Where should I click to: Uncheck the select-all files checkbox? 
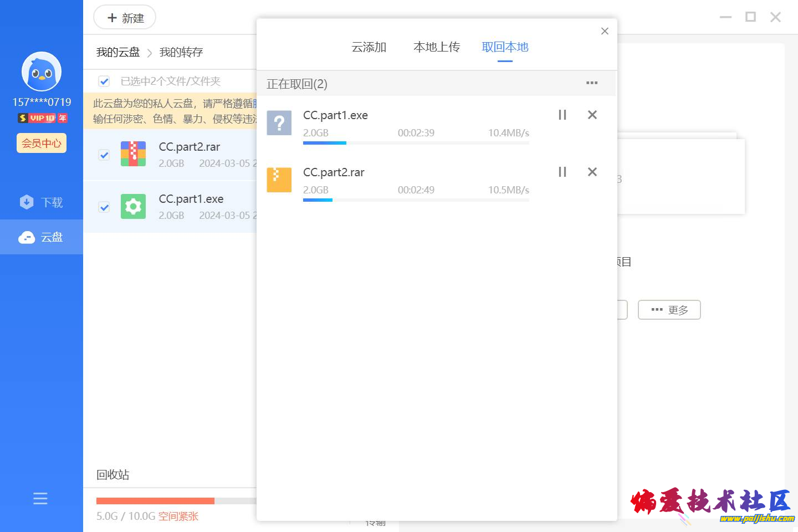pyautogui.click(x=104, y=81)
